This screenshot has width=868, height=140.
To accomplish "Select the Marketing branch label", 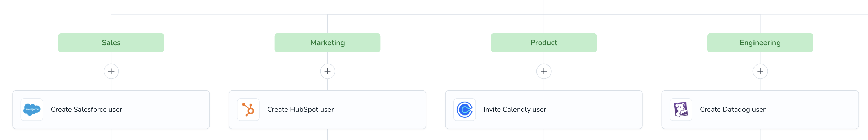I will (x=327, y=43).
